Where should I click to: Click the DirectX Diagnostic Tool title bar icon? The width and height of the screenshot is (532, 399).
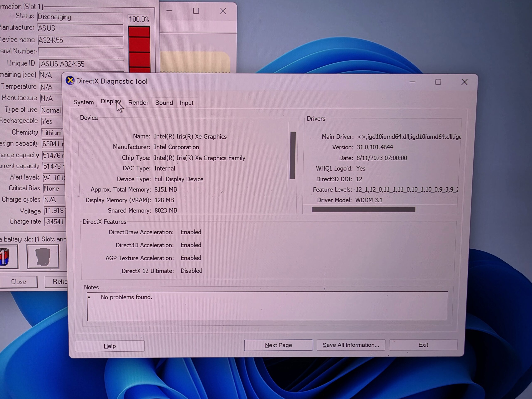(70, 81)
